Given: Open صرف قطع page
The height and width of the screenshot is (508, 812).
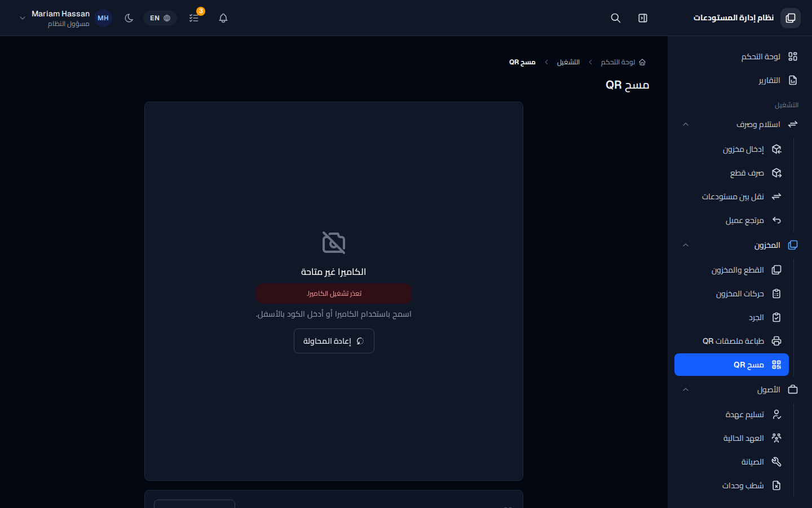Looking at the screenshot, I should [x=732, y=173].
